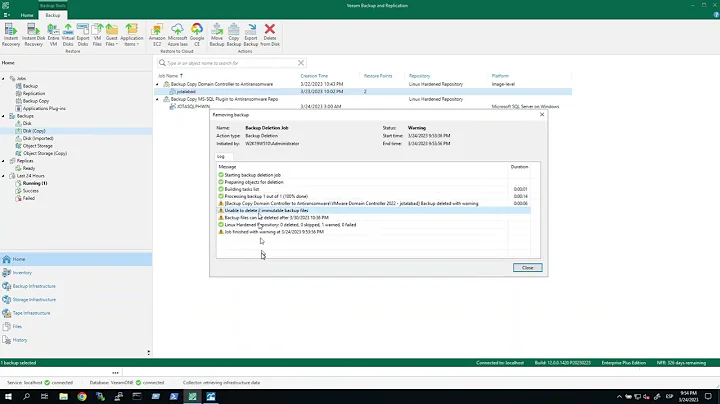Click the Instant Disk Recovery icon
Viewport: 720px width, 404px height.
click(x=34, y=35)
